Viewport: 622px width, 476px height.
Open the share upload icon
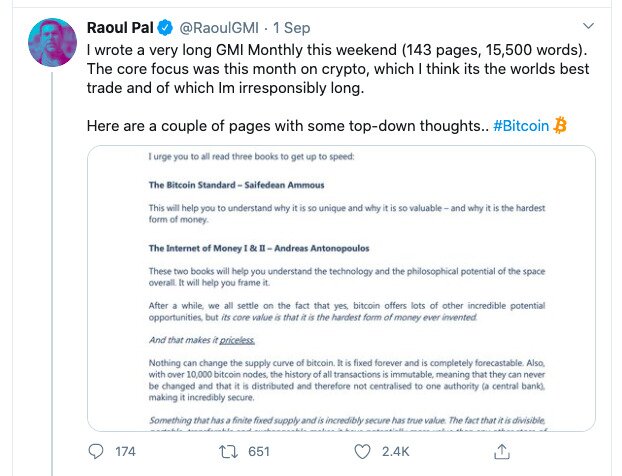pos(502,451)
